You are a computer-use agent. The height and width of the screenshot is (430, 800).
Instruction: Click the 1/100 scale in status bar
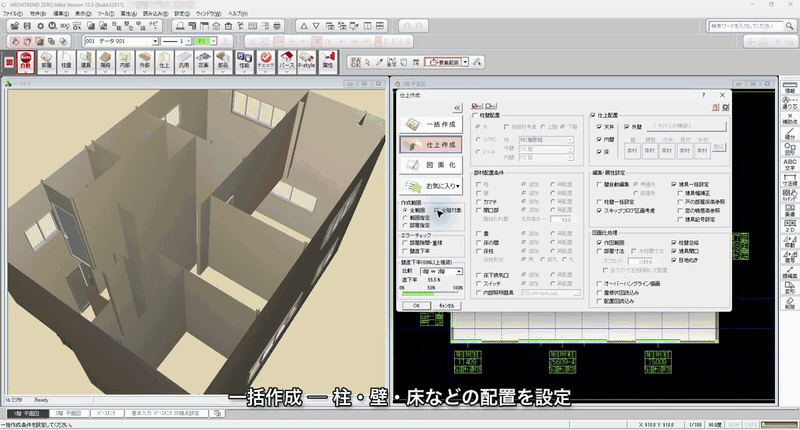tap(695, 424)
